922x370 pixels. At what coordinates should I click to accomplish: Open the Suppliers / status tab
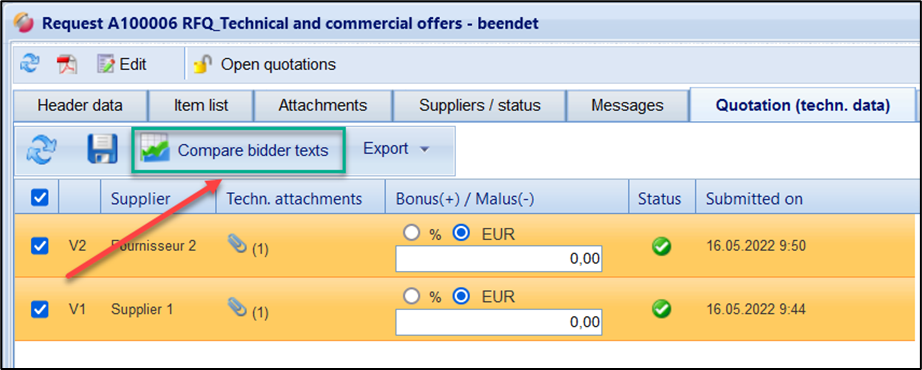[479, 106]
